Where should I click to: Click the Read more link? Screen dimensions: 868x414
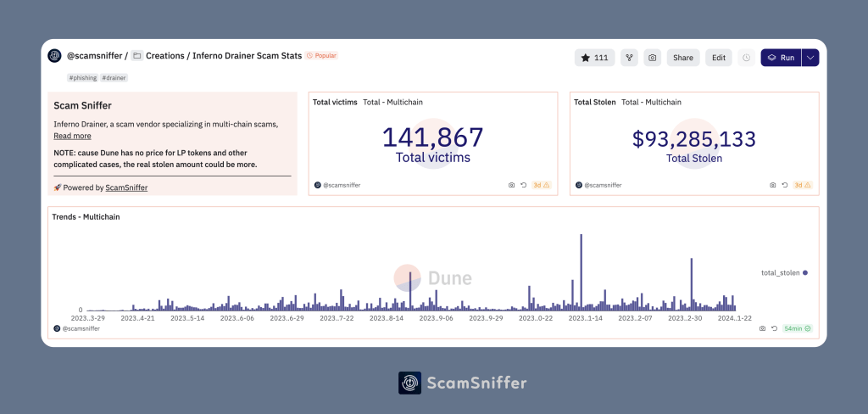pos(72,136)
